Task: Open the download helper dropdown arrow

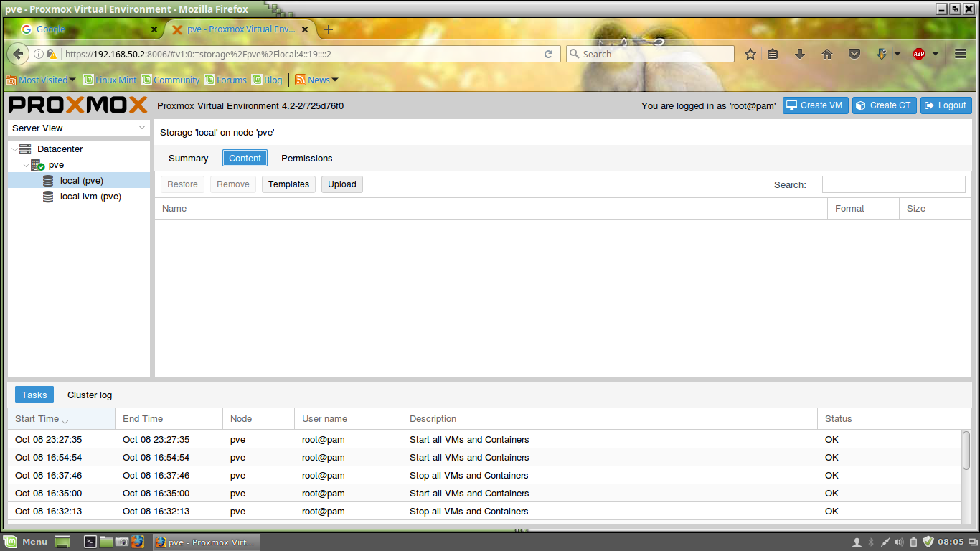Action: pos(897,54)
